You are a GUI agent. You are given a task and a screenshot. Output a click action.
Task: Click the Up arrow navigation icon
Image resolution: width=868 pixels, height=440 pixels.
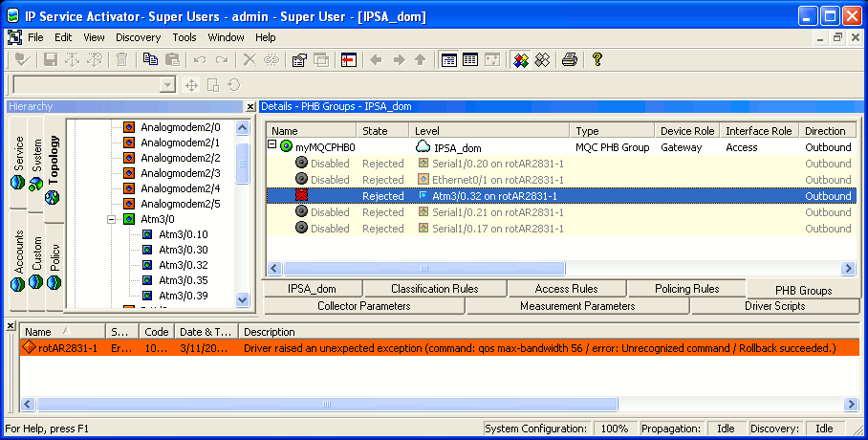click(x=421, y=60)
